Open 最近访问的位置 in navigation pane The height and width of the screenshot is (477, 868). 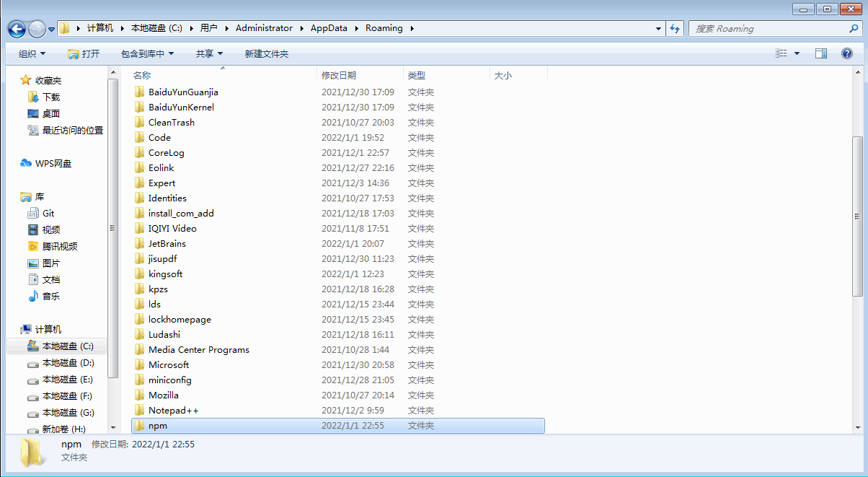tap(72, 131)
